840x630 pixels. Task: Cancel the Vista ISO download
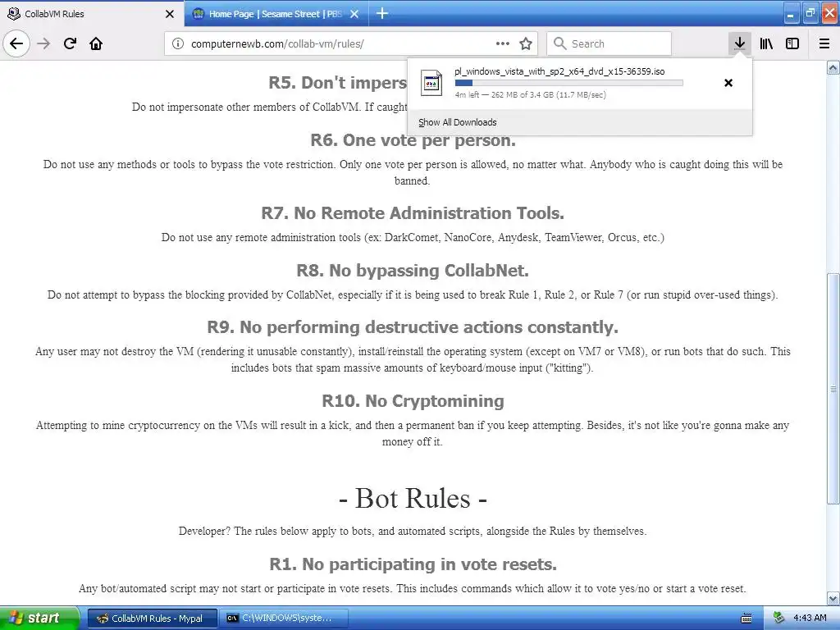[728, 83]
